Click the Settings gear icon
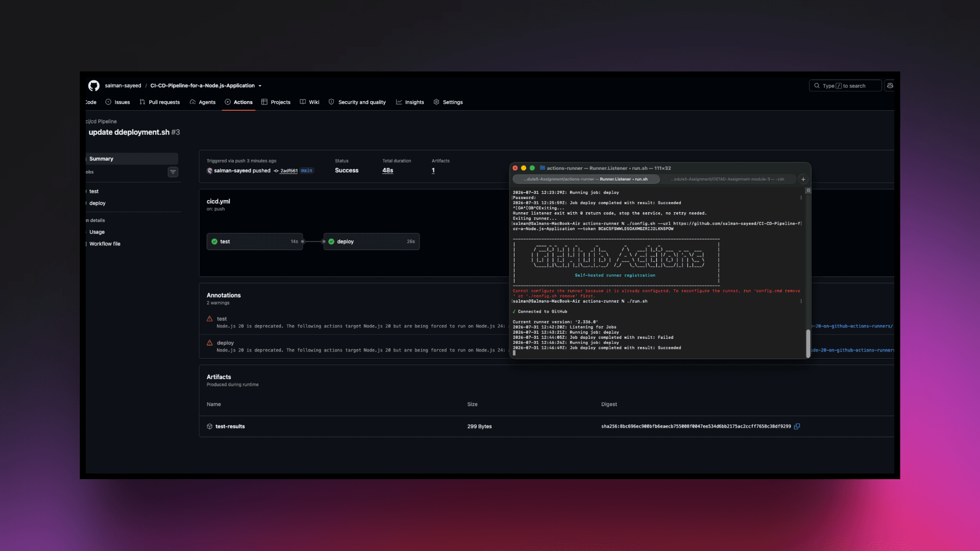The height and width of the screenshot is (551, 980). (436, 102)
